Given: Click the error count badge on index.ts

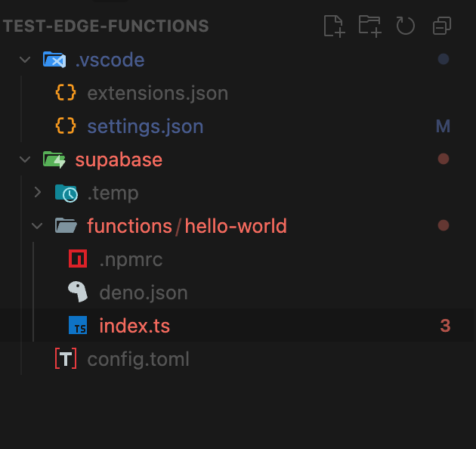Looking at the screenshot, I should tap(445, 326).
